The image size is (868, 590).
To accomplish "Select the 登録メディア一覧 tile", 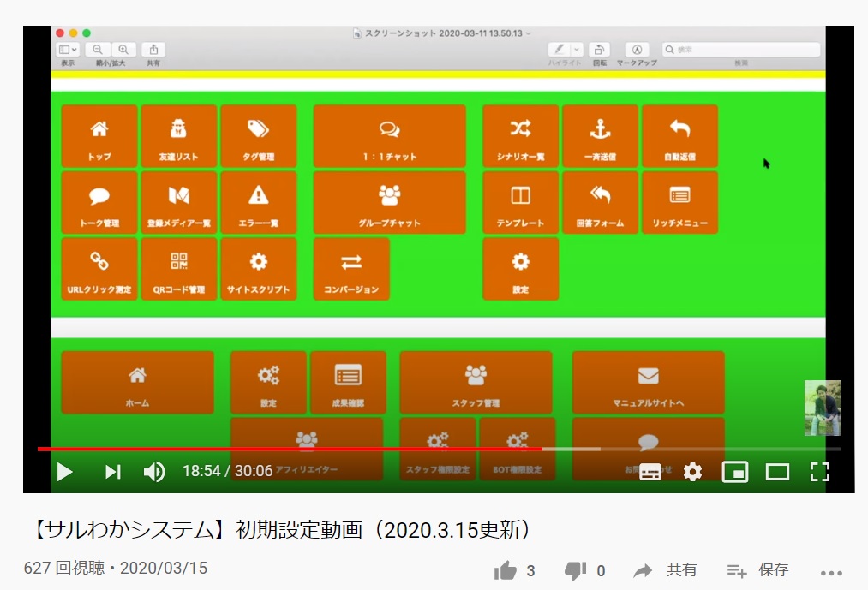I will tap(179, 203).
